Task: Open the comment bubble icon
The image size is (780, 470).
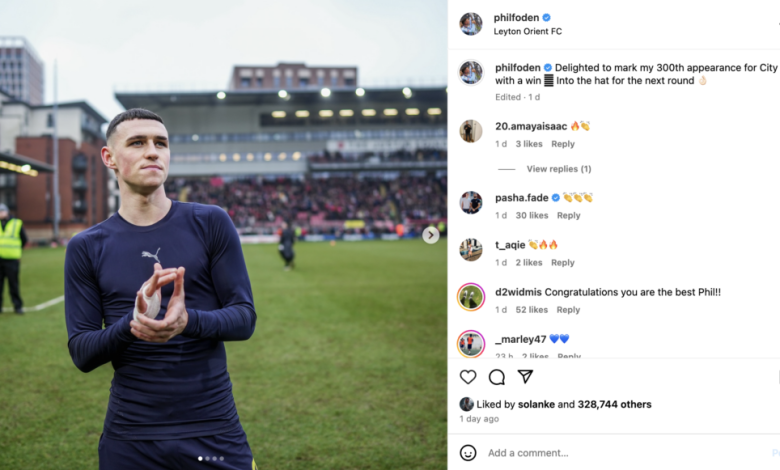Action: pos(496,377)
